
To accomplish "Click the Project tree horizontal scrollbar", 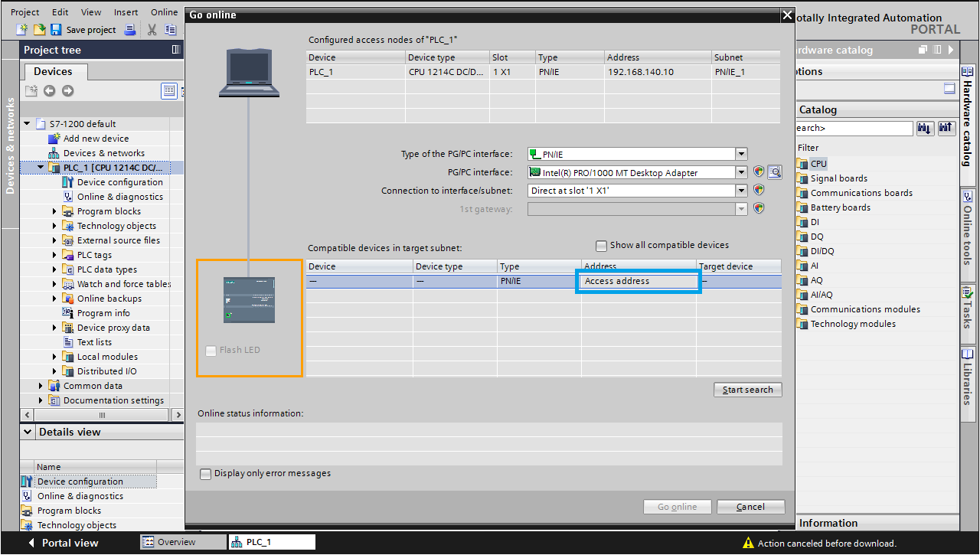I will tap(102, 415).
